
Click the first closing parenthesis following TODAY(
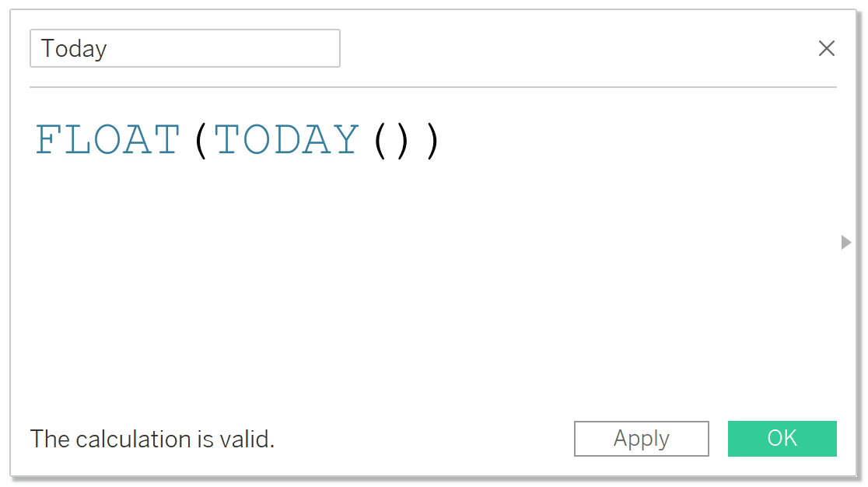(x=402, y=141)
